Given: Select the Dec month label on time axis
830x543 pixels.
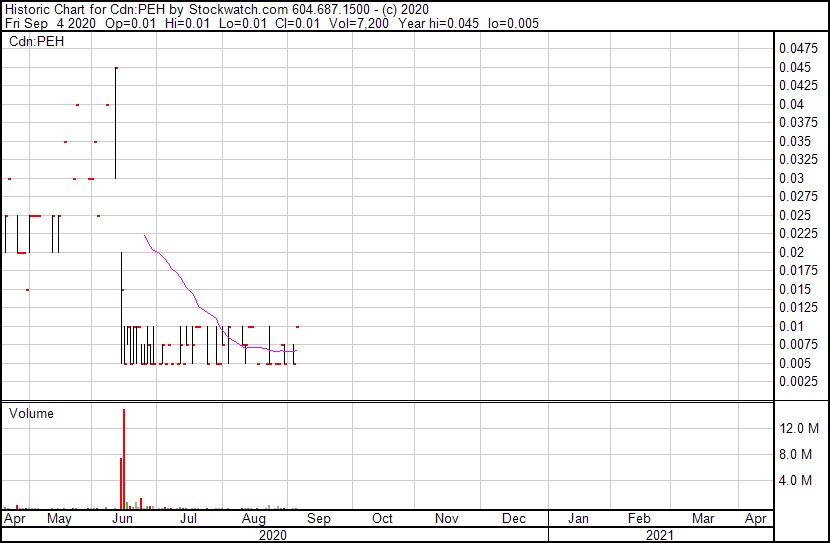Looking at the screenshot, I should 514,519.
